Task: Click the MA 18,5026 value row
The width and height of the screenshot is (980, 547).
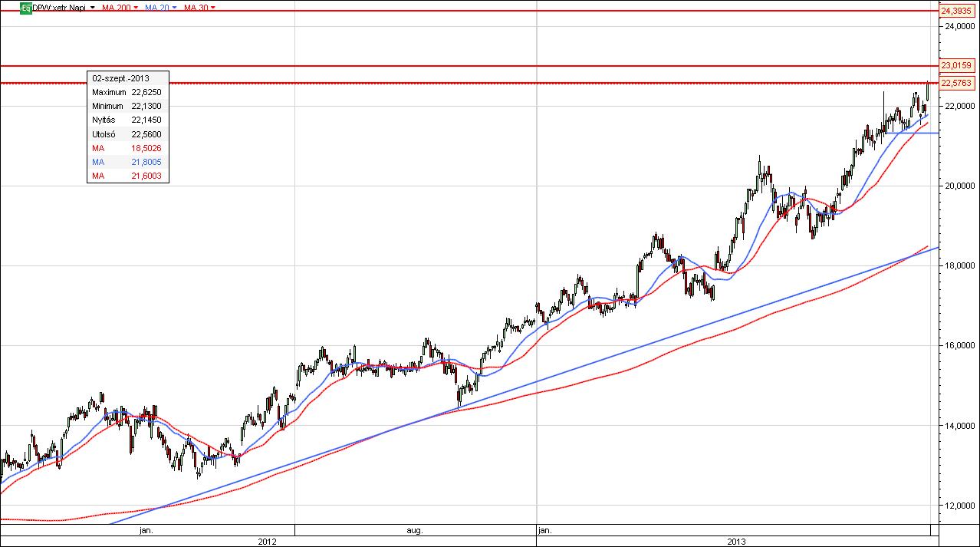Action: point(127,148)
